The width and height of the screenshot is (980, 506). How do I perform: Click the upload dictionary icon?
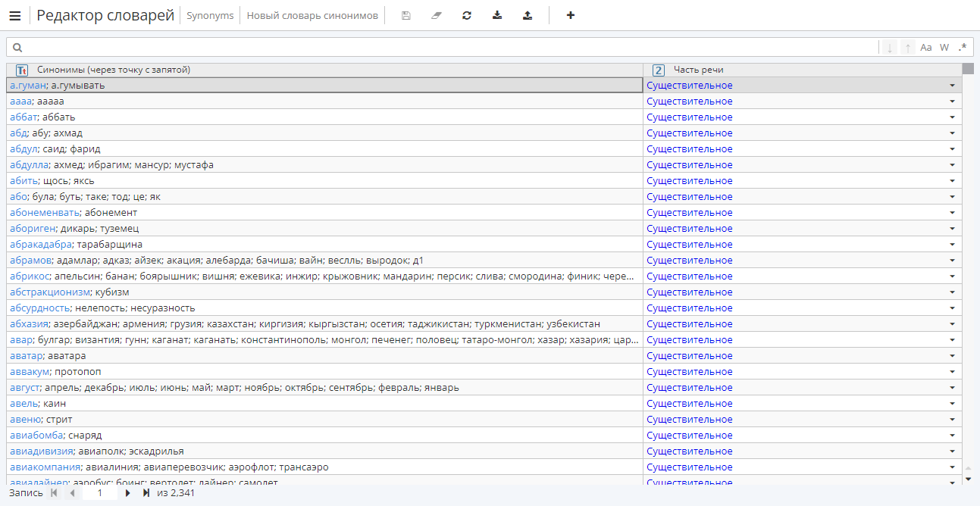coord(528,15)
